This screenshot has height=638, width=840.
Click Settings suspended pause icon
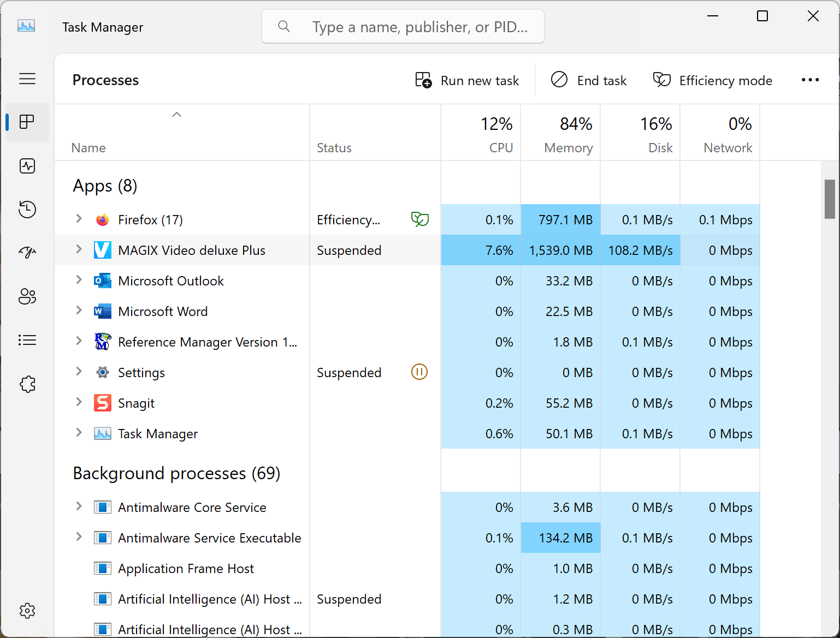point(419,372)
